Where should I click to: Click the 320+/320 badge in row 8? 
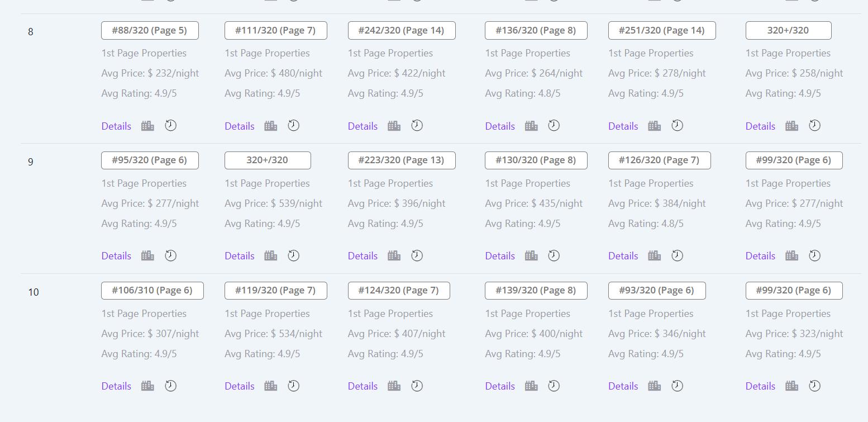pyautogui.click(x=788, y=31)
